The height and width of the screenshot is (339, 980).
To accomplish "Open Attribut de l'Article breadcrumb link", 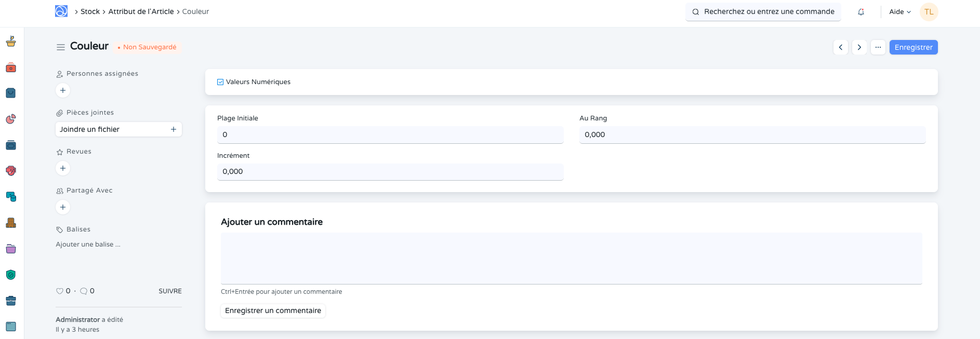I will click(141, 11).
